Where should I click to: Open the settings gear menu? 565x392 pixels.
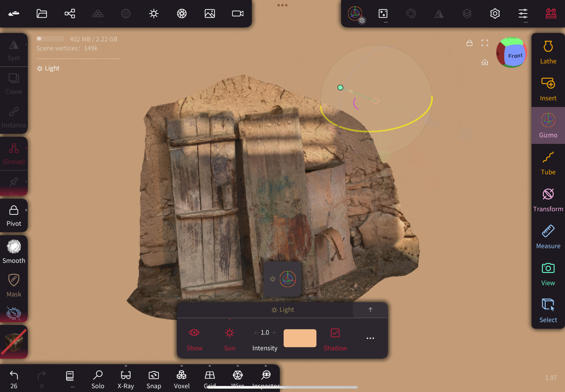tap(495, 13)
